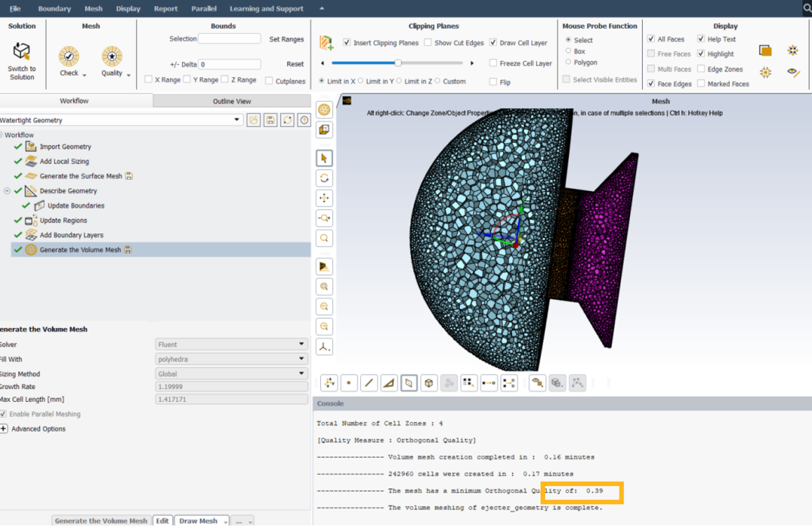Click the Bounds Selection input field
Screen dimensions: 812x526
point(229,38)
